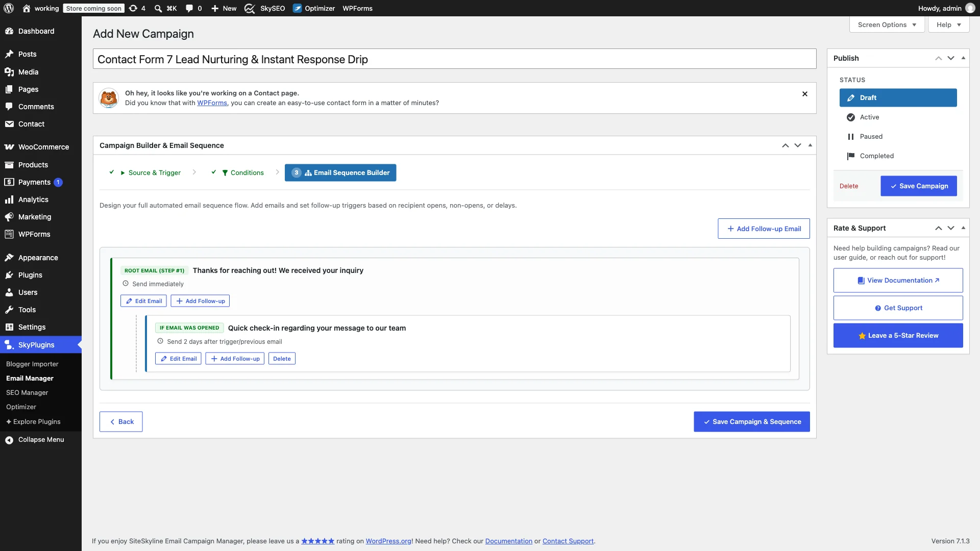
Task: Dismiss the WPForms notice with X
Action: [x=805, y=94]
